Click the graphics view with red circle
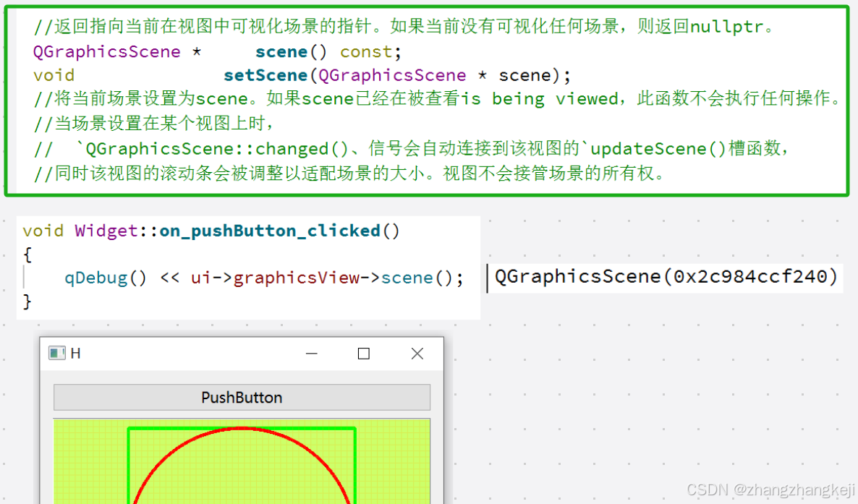Screen dimensions: 858x504 (x=242, y=461)
